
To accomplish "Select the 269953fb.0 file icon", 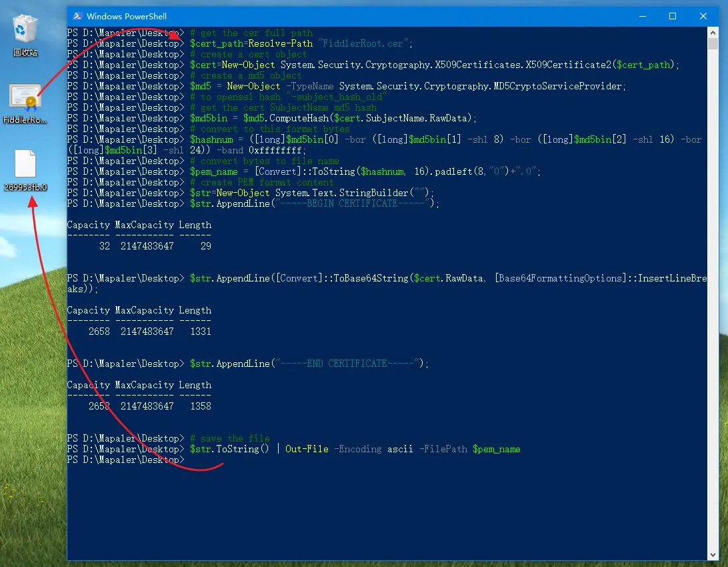I will click(x=25, y=165).
